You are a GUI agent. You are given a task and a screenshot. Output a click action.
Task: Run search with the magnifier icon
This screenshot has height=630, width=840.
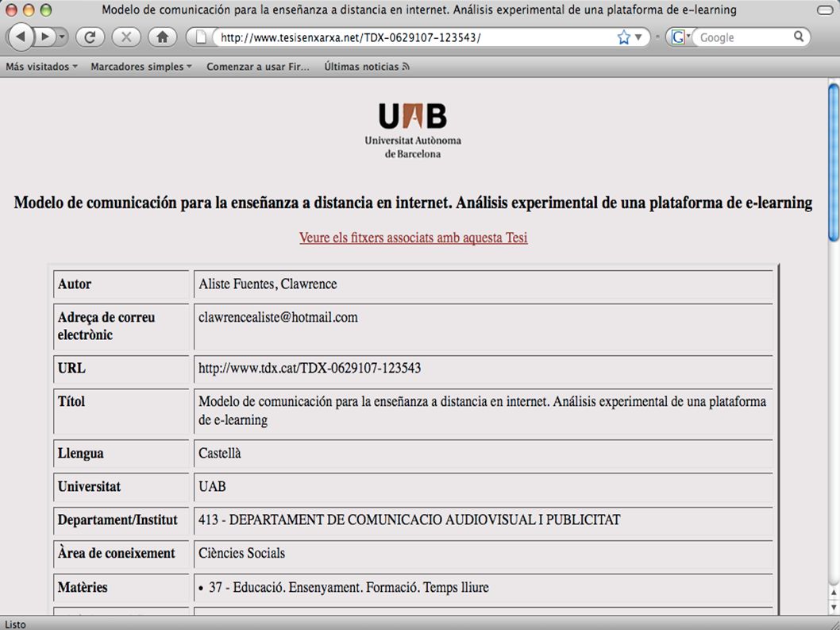click(x=799, y=37)
